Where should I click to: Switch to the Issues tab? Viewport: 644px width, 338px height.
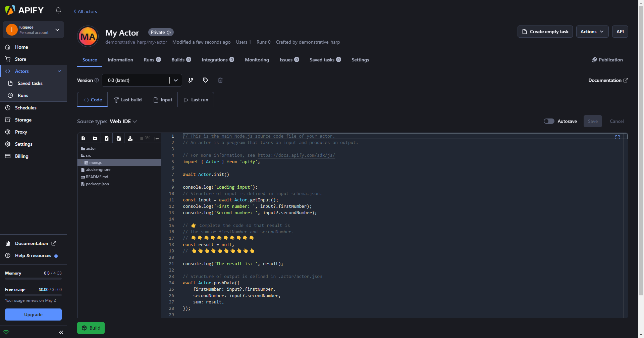coord(289,60)
